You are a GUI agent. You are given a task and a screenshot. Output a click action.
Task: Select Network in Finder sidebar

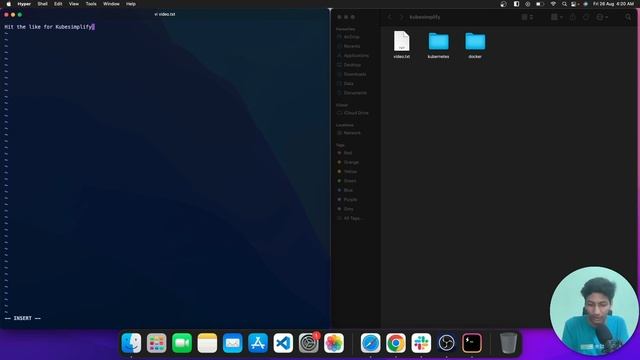(351, 133)
